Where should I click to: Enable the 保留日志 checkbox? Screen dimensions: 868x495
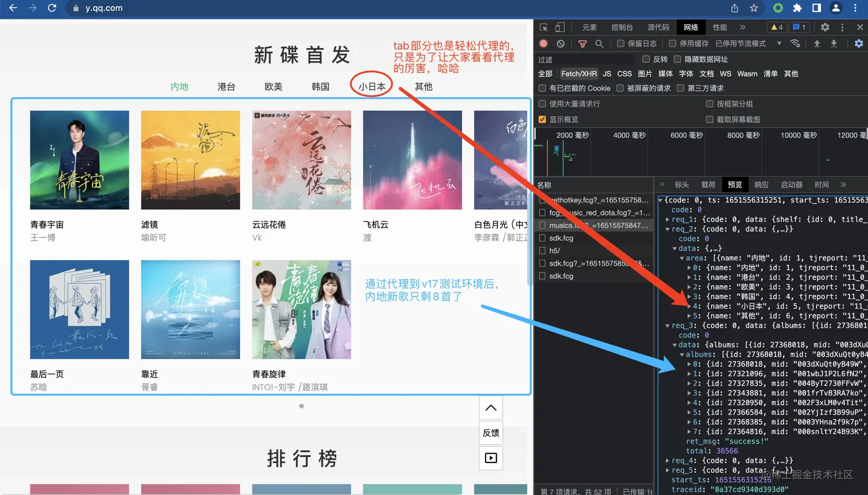pyautogui.click(x=621, y=44)
